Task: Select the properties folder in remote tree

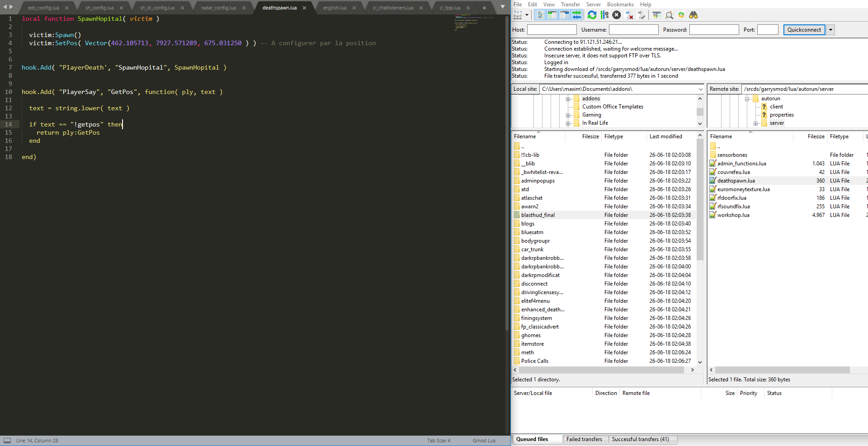Action: (782, 115)
